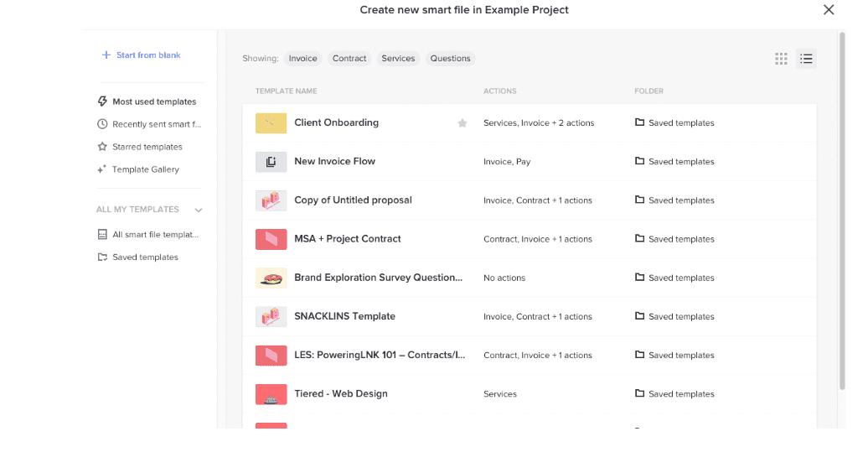
Task: Click folder icon in SNACKLINS Template row
Action: point(639,316)
